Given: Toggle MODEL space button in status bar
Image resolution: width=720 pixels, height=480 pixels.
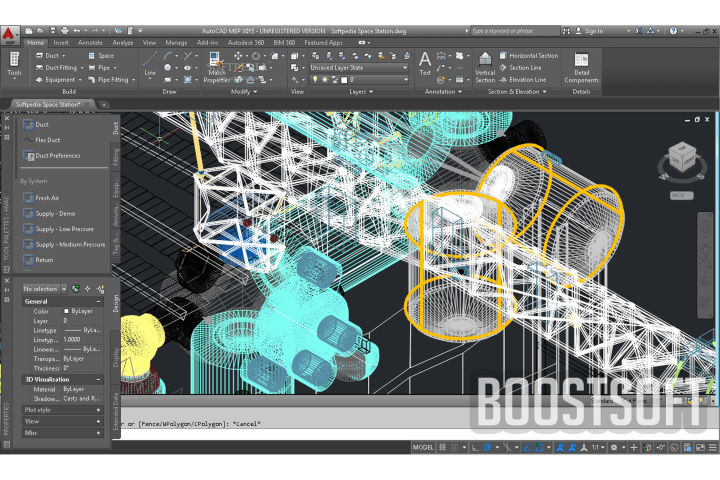Looking at the screenshot, I should tap(423, 447).
